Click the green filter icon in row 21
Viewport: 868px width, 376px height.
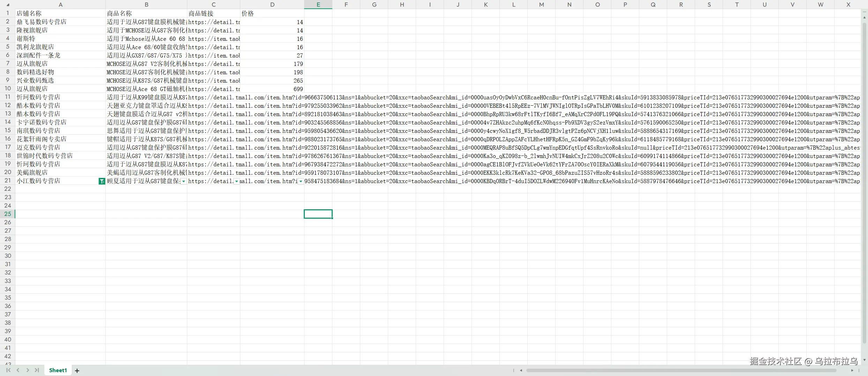tap(102, 181)
